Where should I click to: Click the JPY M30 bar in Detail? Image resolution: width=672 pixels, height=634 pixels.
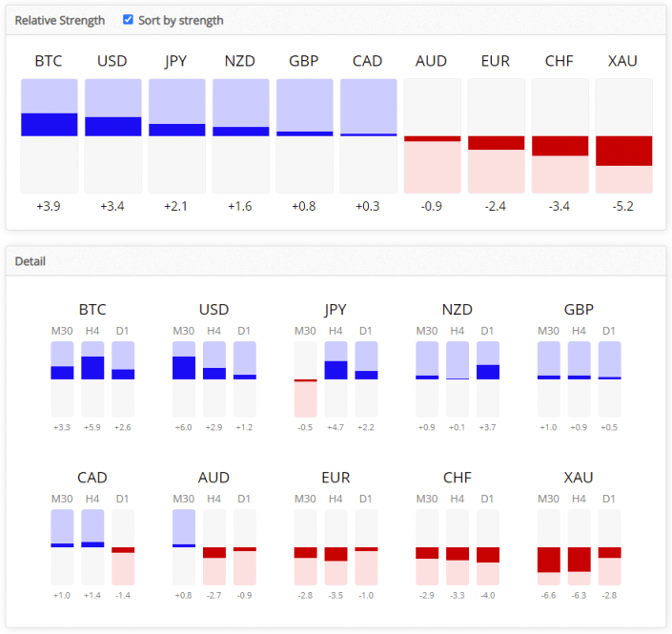click(x=305, y=378)
